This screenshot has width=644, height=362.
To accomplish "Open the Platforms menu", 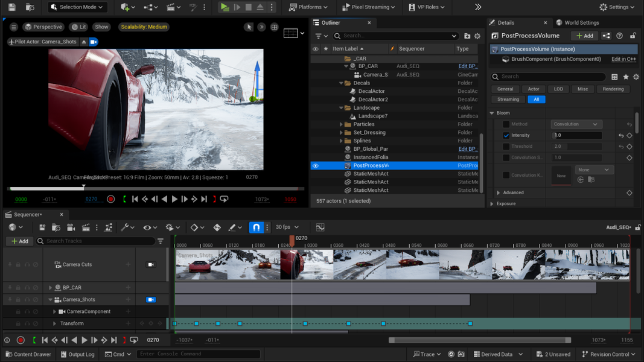I will point(308,7).
